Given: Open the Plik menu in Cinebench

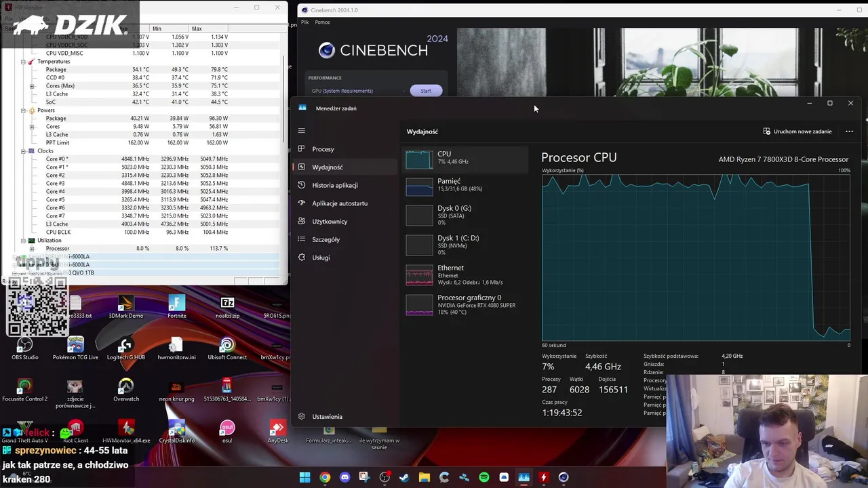Looking at the screenshot, I should [305, 22].
